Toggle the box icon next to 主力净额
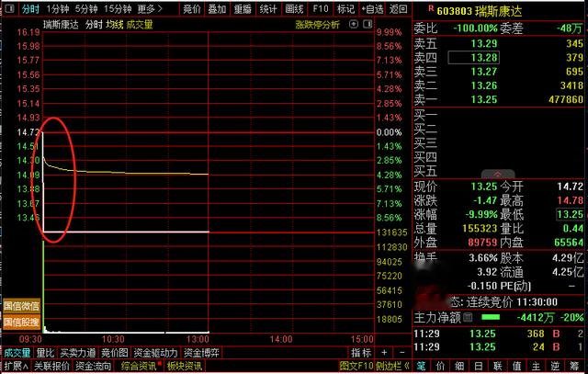The image size is (588, 374). click(468, 318)
